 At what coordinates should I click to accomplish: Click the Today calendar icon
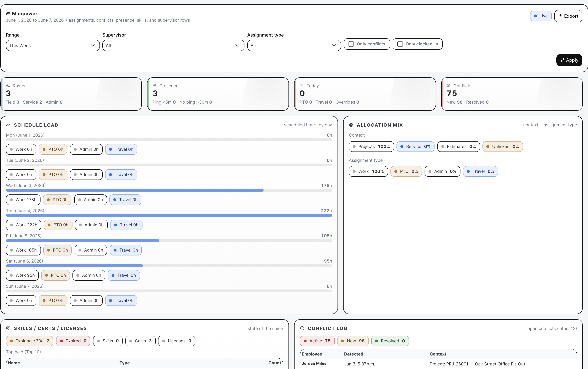(x=302, y=86)
